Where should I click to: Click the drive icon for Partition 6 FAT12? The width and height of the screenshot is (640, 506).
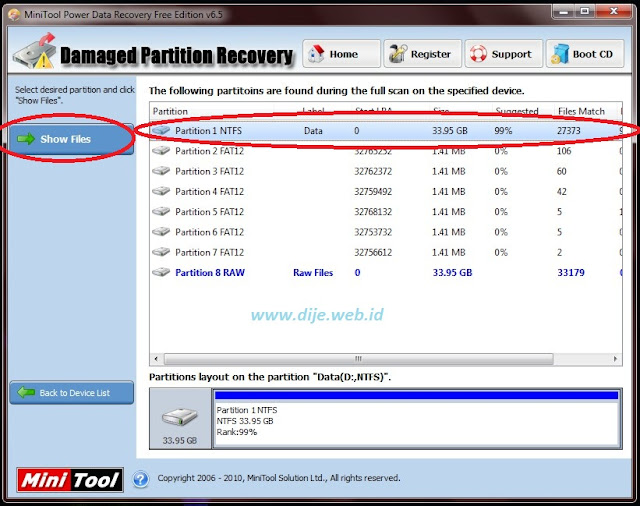pyautogui.click(x=161, y=232)
